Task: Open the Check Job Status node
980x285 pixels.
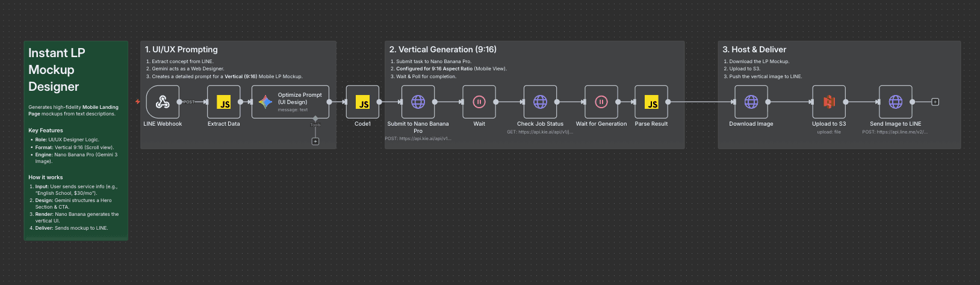Action: [540, 102]
